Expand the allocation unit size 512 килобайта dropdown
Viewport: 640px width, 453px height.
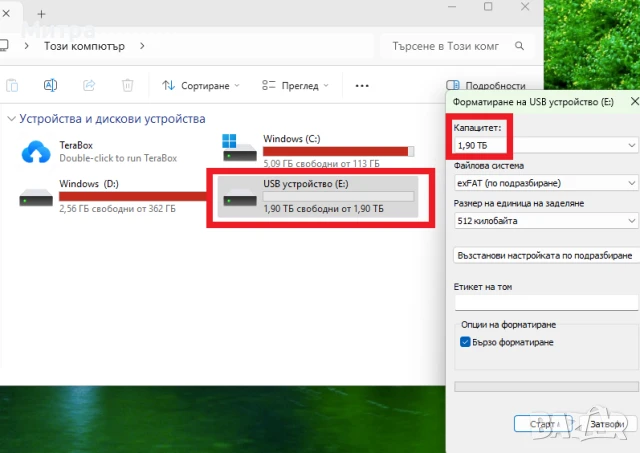(545, 221)
